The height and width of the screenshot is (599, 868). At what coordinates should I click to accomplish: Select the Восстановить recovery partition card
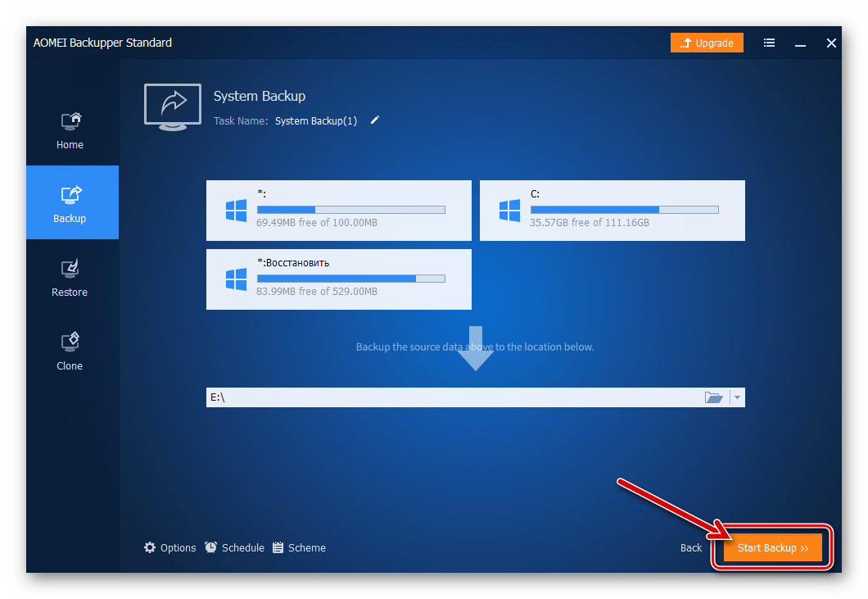[339, 279]
